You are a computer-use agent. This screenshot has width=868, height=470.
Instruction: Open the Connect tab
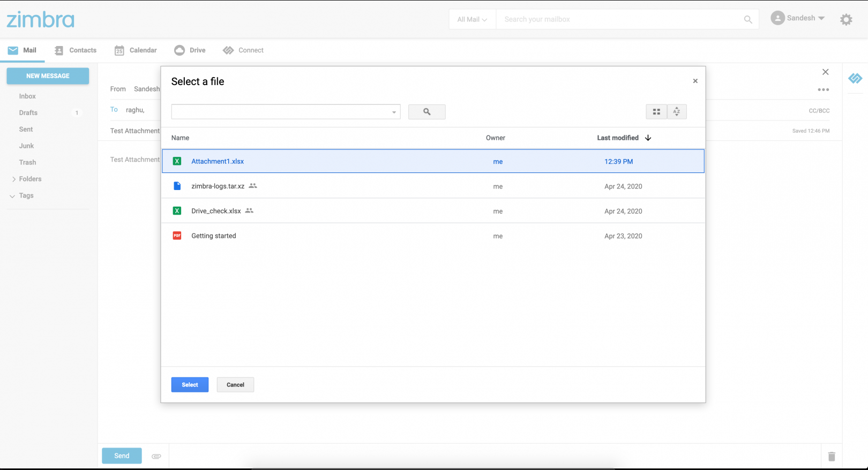(x=243, y=50)
